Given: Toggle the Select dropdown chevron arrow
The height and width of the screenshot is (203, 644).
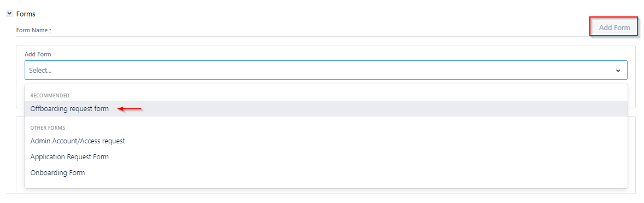Looking at the screenshot, I should [x=618, y=71].
